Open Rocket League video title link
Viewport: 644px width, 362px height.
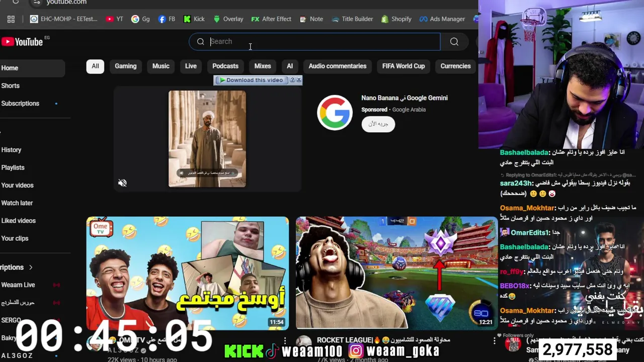383,340
